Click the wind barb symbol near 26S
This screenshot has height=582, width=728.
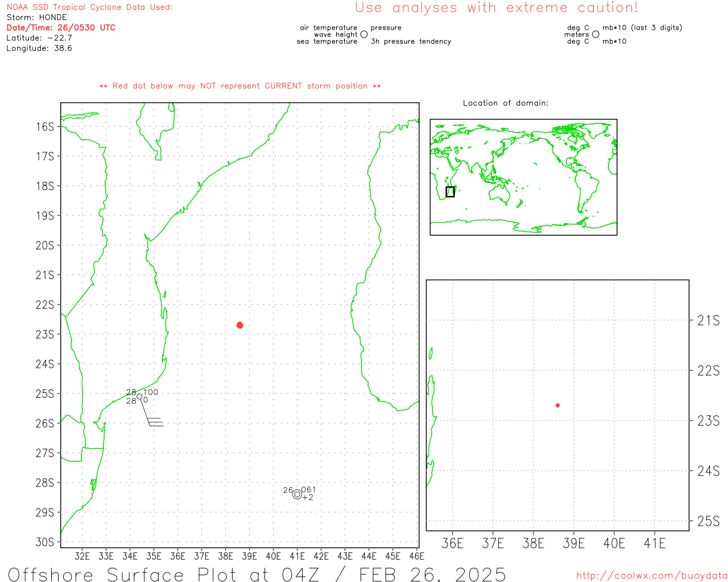pyautogui.click(x=152, y=412)
